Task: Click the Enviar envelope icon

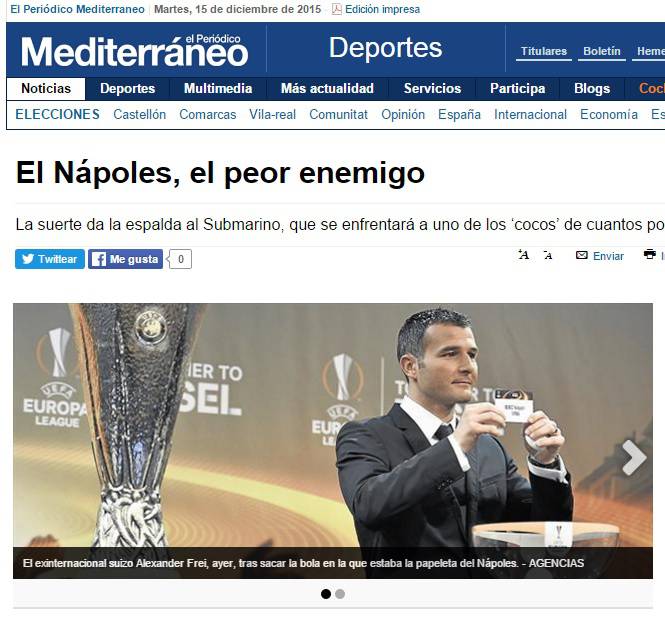Action: pos(581,255)
